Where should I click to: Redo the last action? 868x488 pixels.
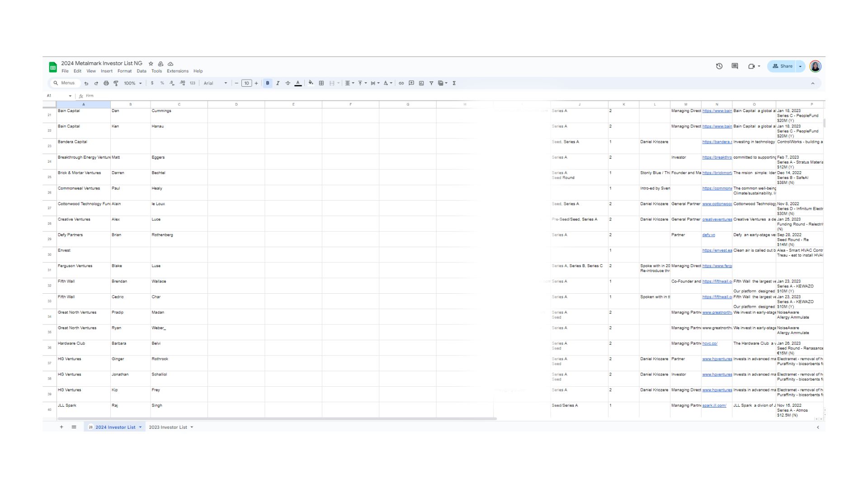[96, 83]
